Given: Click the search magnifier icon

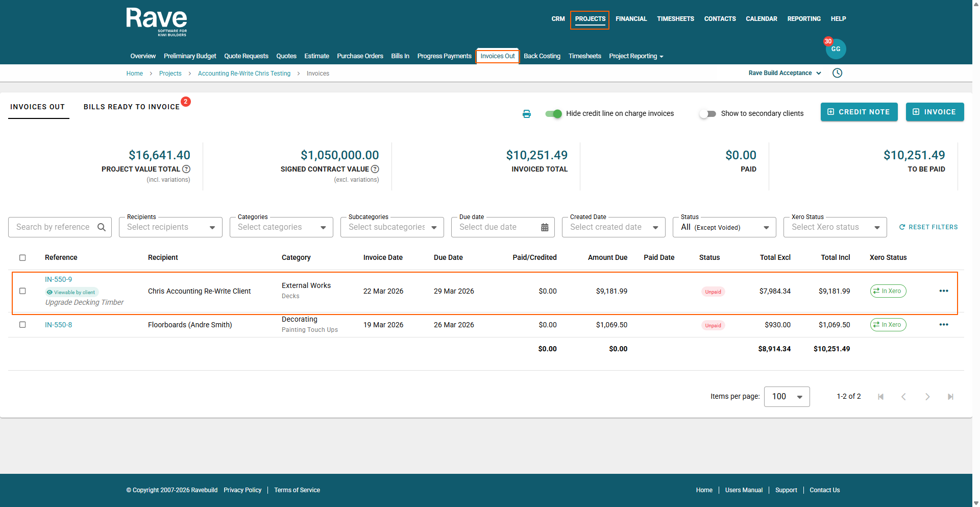Looking at the screenshot, I should click(x=102, y=227).
